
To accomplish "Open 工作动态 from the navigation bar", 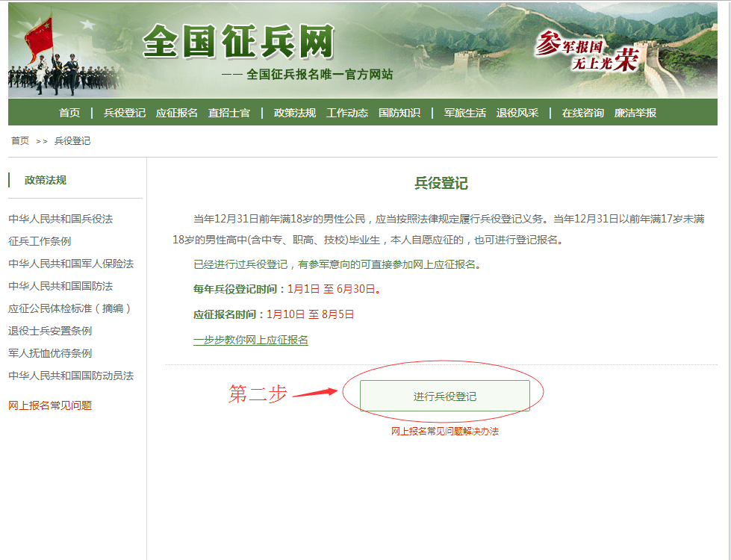I will [347, 113].
